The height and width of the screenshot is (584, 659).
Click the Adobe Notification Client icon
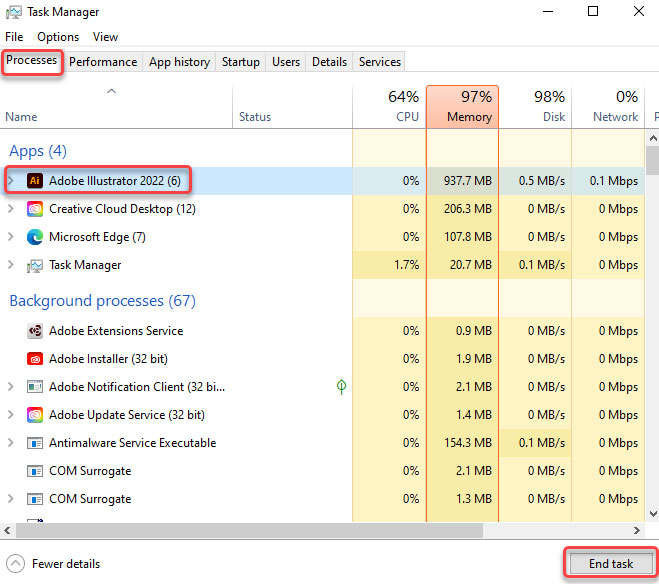tap(35, 387)
